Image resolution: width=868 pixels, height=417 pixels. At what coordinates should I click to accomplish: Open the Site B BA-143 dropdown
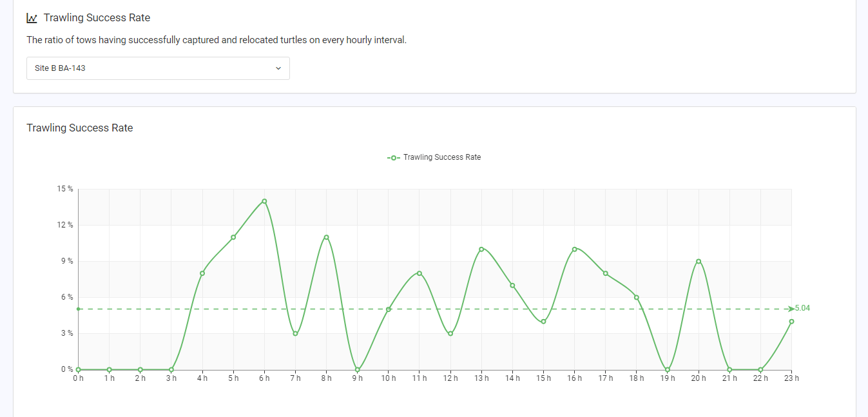[x=158, y=68]
